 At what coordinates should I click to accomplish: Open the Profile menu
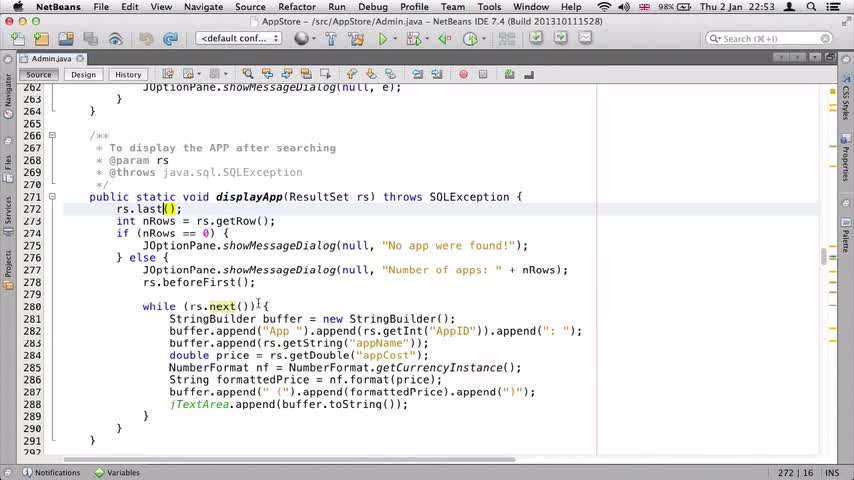(x=414, y=7)
